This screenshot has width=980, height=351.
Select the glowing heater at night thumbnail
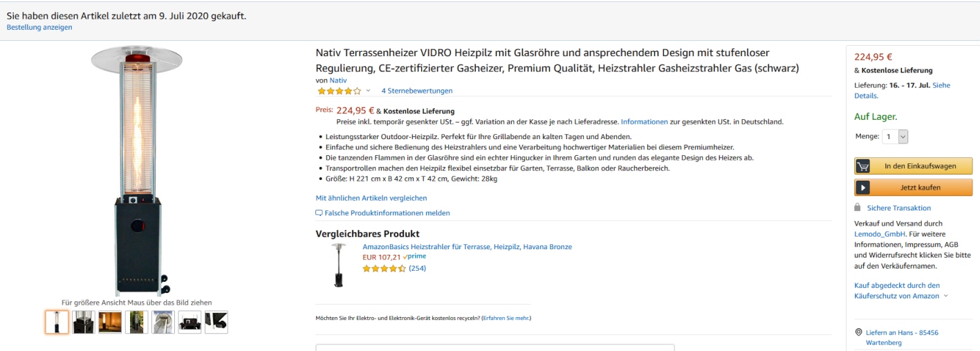click(x=110, y=322)
